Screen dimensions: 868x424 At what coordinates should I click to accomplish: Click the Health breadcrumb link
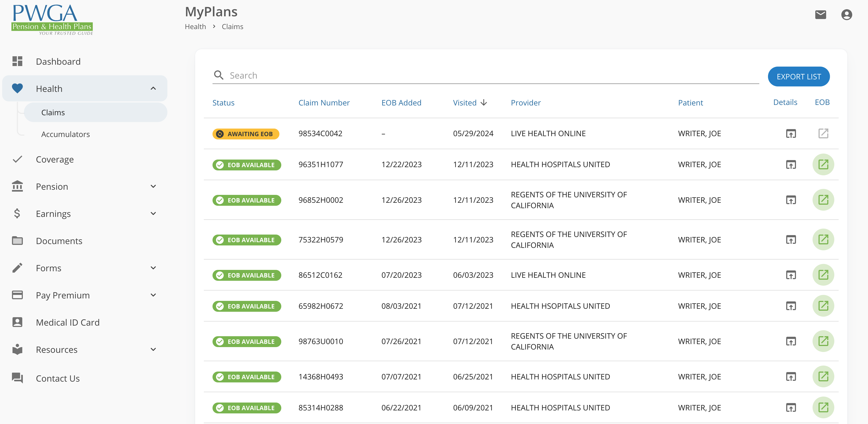pyautogui.click(x=195, y=27)
